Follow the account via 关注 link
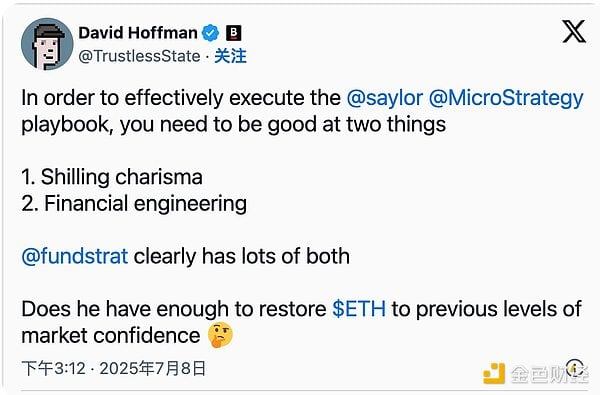Image resolution: width=600 pixels, height=395 pixels. (x=230, y=56)
